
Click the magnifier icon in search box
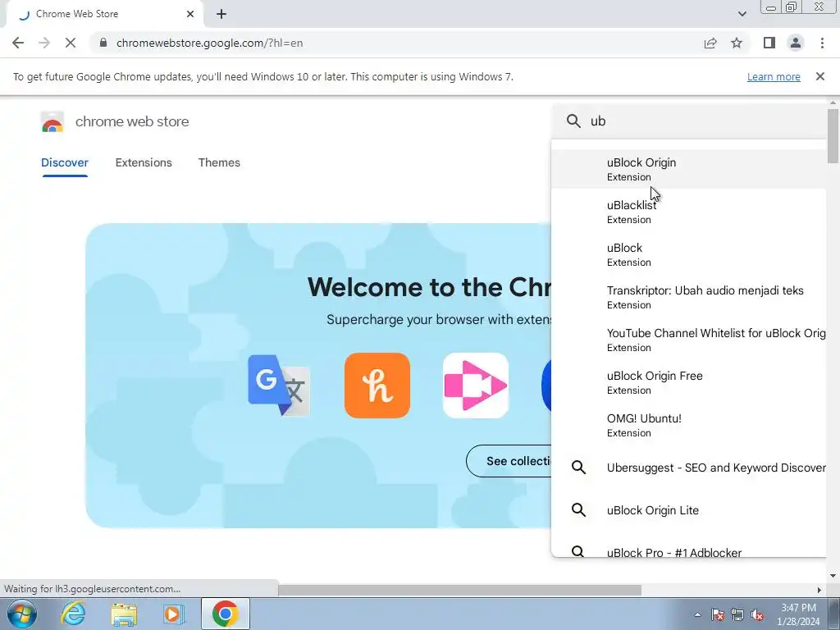point(573,121)
